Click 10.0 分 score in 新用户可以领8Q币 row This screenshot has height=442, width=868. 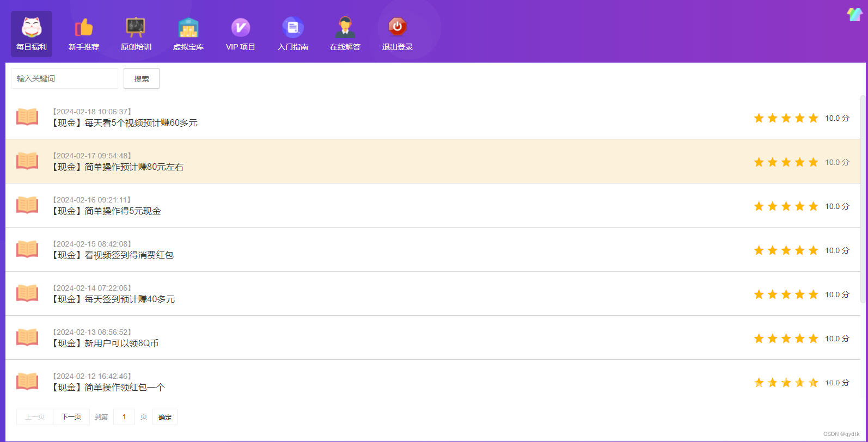point(837,339)
